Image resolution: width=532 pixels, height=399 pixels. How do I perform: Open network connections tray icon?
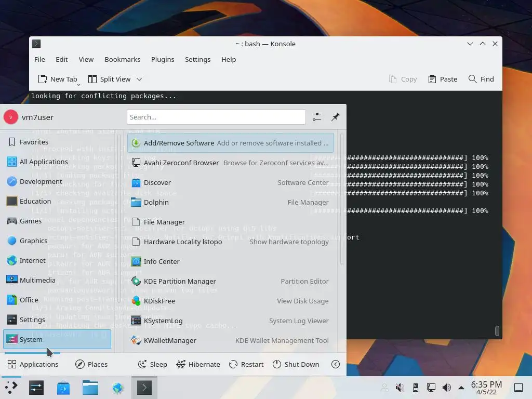431,388
